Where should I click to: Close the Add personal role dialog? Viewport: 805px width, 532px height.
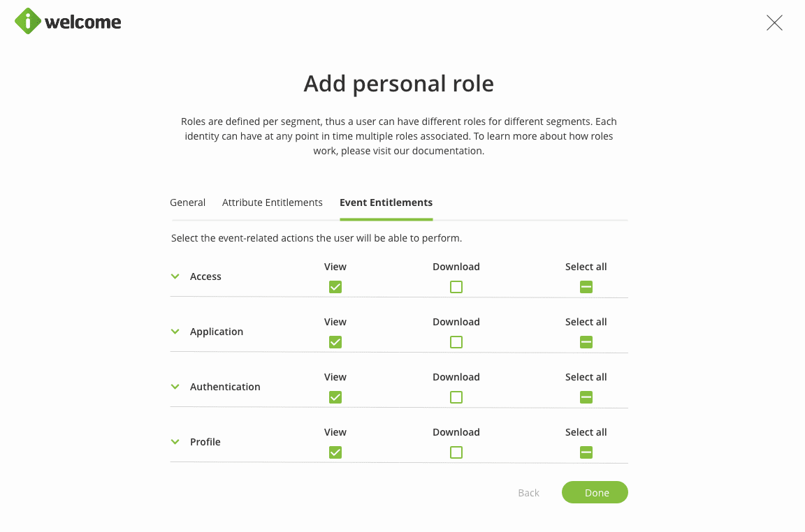coord(774,23)
